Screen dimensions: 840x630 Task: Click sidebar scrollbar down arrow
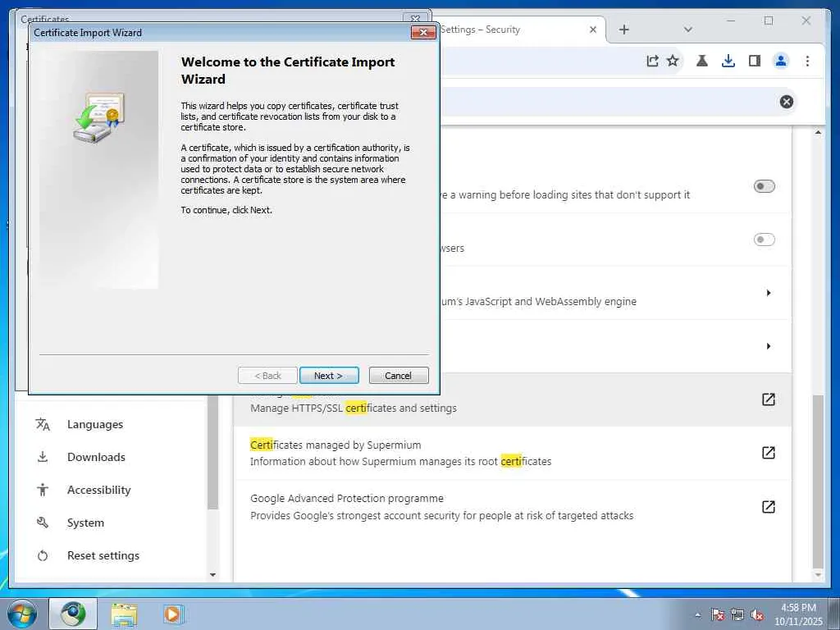click(212, 575)
